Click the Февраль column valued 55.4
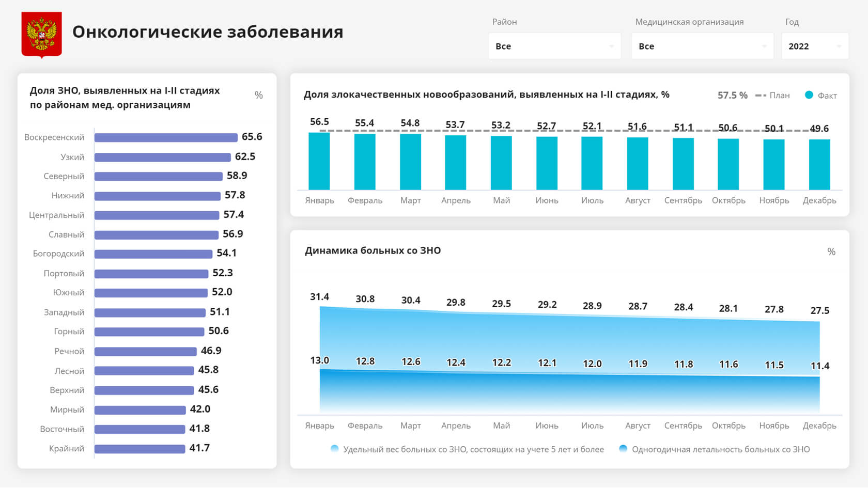 pyautogui.click(x=365, y=162)
